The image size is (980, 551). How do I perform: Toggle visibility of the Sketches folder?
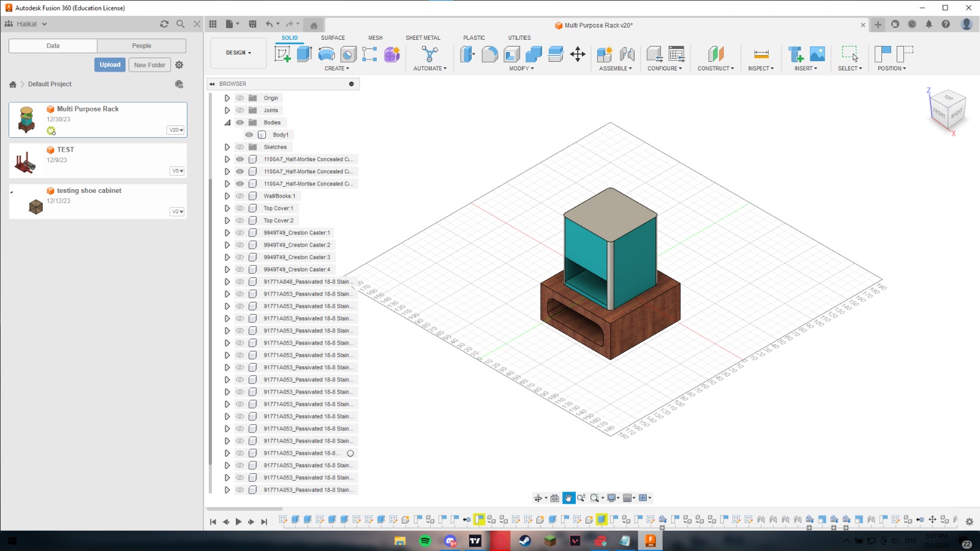click(240, 147)
